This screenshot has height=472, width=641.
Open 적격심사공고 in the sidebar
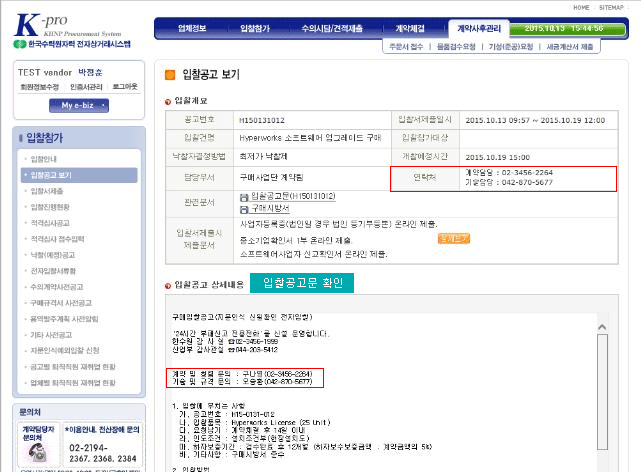[x=50, y=223]
